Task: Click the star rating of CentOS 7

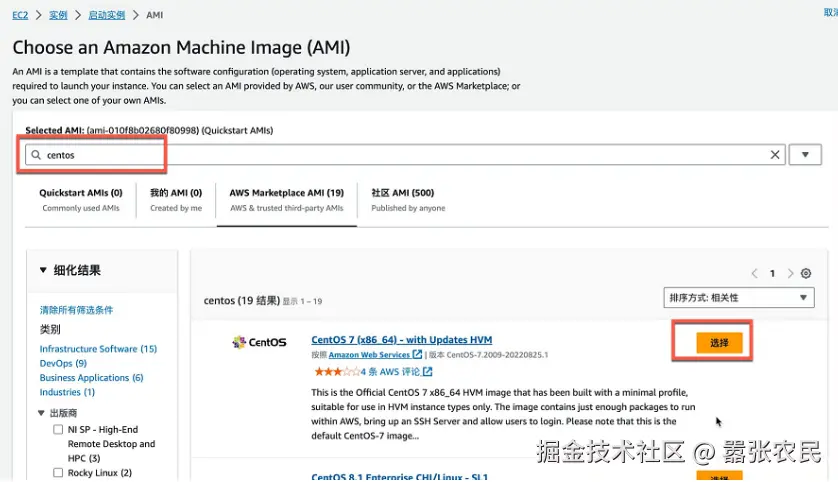Action: click(x=337, y=371)
